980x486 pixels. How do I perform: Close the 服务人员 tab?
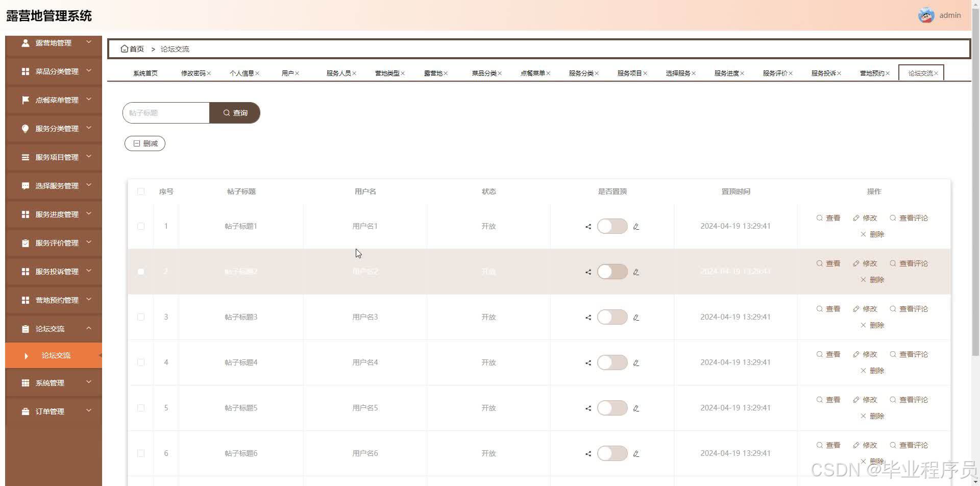coord(354,74)
